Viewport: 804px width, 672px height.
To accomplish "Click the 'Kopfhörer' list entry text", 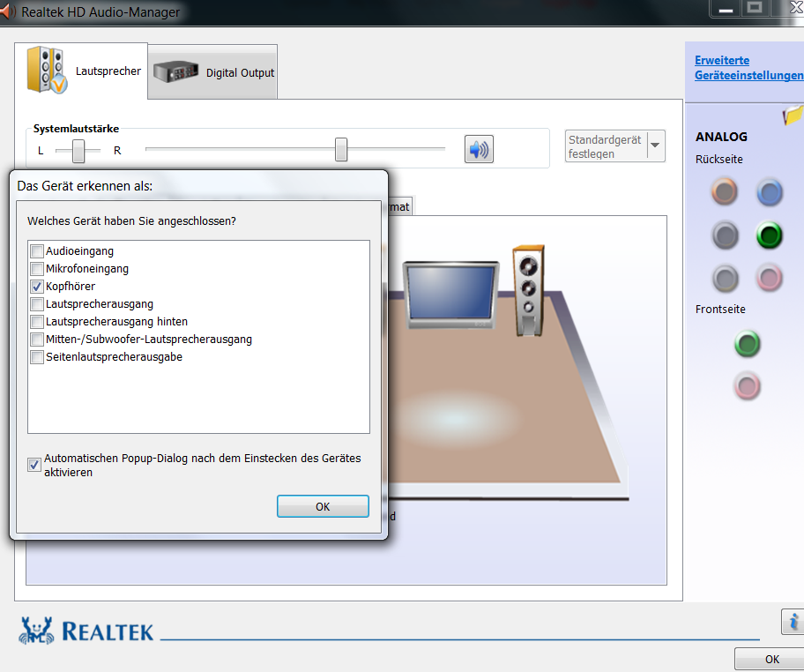I will point(71,287).
